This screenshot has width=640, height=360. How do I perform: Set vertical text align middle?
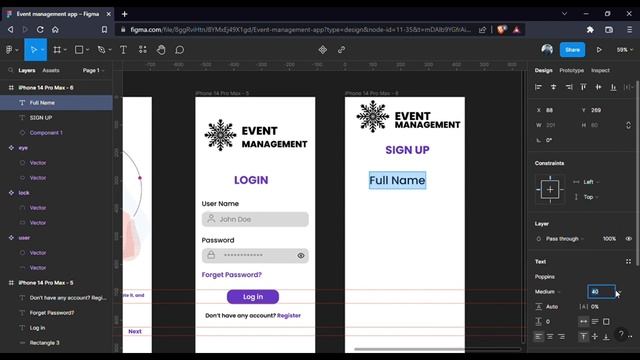point(595,337)
